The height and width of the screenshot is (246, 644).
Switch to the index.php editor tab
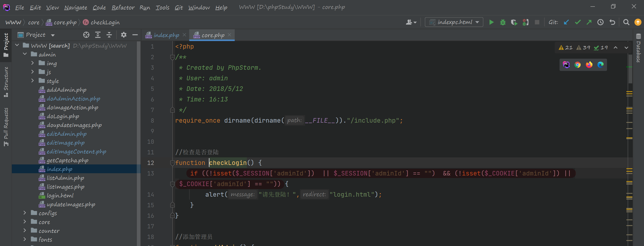166,35
